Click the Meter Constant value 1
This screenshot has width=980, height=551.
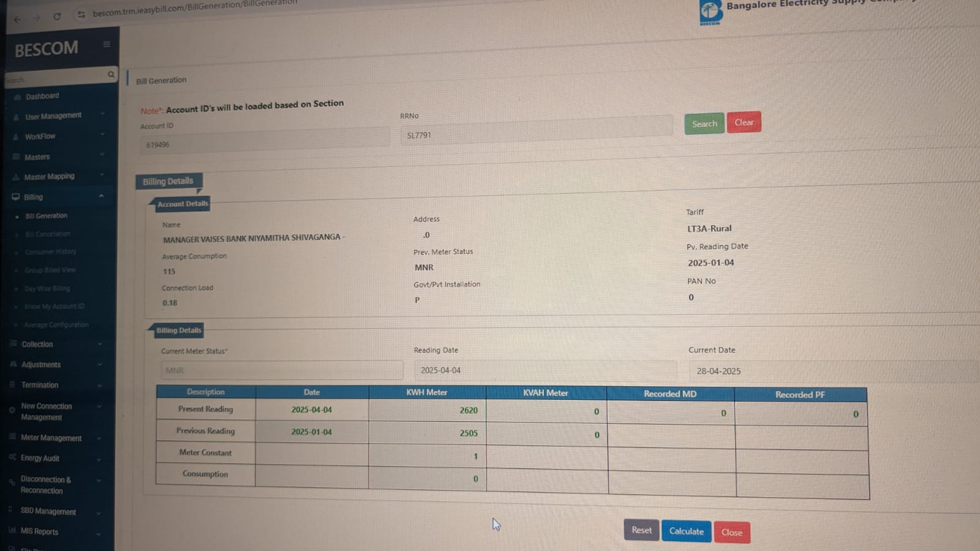point(475,456)
